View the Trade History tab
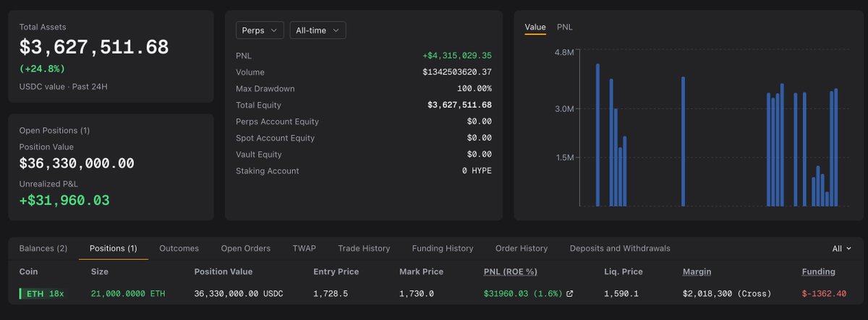 coord(364,248)
